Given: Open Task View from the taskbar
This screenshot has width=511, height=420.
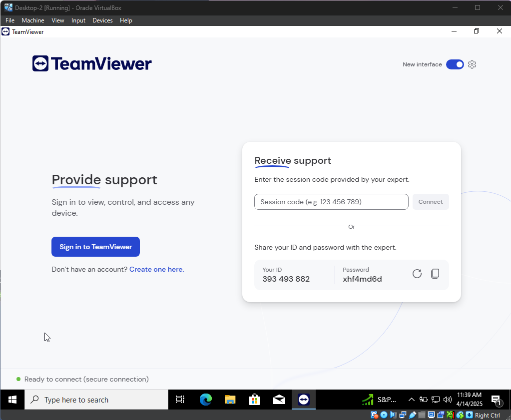Looking at the screenshot, I should (x=180, y=400).
